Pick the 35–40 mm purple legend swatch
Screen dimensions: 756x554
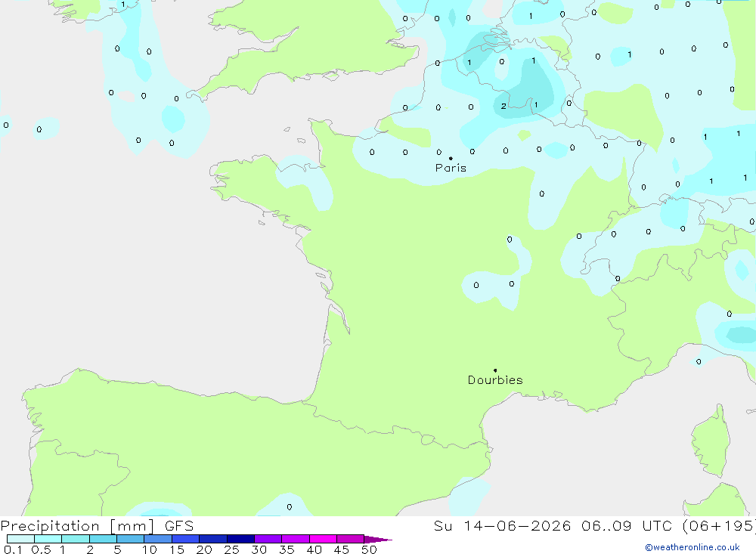(296, 539)
